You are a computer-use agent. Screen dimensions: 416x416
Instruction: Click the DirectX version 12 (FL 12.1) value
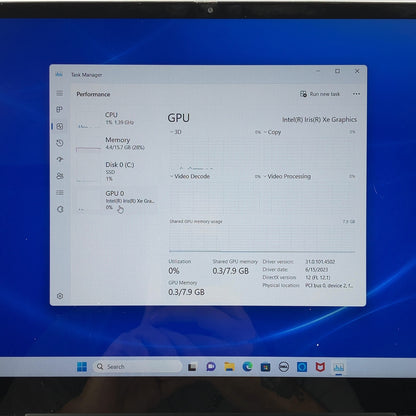(318, 278)
